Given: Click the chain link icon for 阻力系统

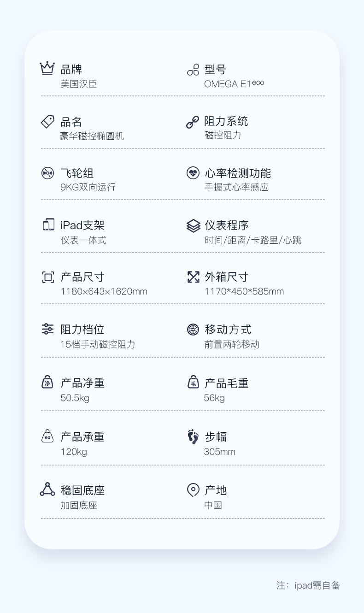Looking at the screenshot, I should pos(193,122).
